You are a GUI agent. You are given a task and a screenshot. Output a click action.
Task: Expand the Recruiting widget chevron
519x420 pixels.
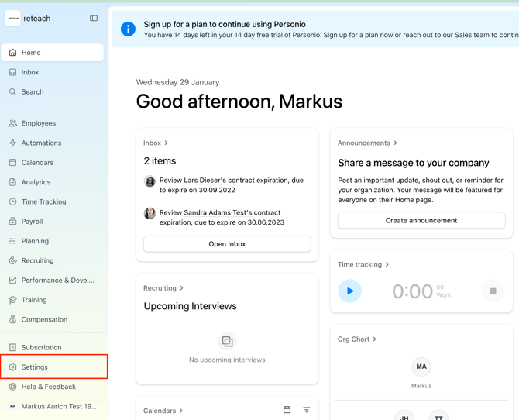click(x=181, y=288)
